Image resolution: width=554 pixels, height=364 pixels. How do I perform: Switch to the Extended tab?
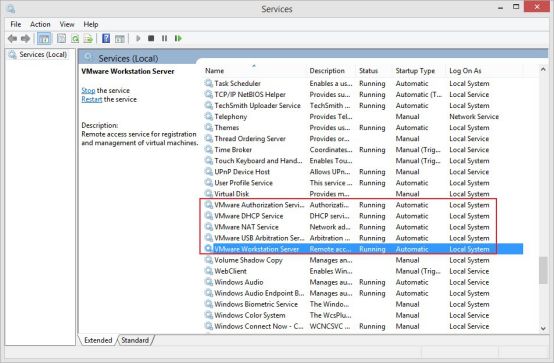click(x=98, y=340)
